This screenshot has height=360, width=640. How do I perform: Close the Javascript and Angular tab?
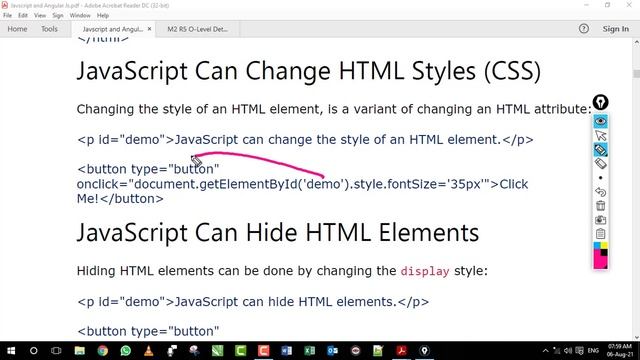pyautogui.click(x=149, y=29)
